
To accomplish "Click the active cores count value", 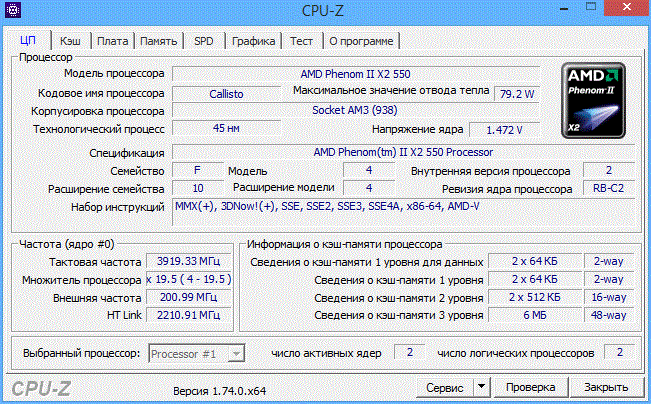I will tap(409, 352).
